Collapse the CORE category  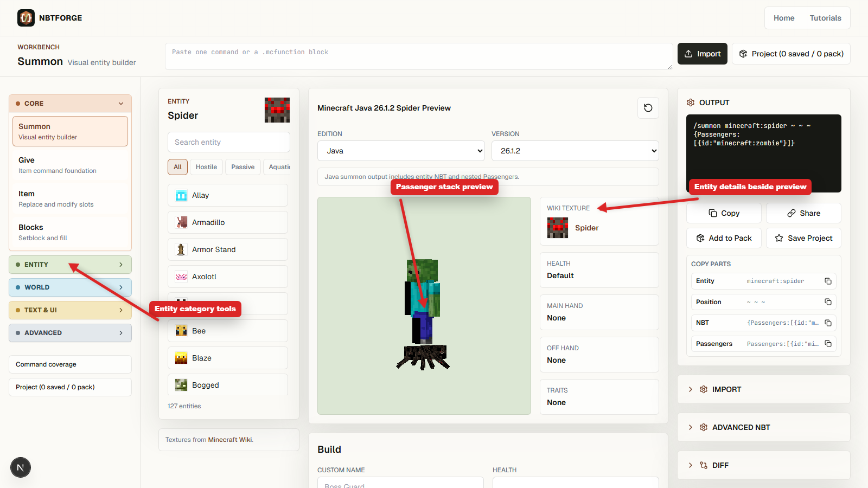(x=70, y=104)
